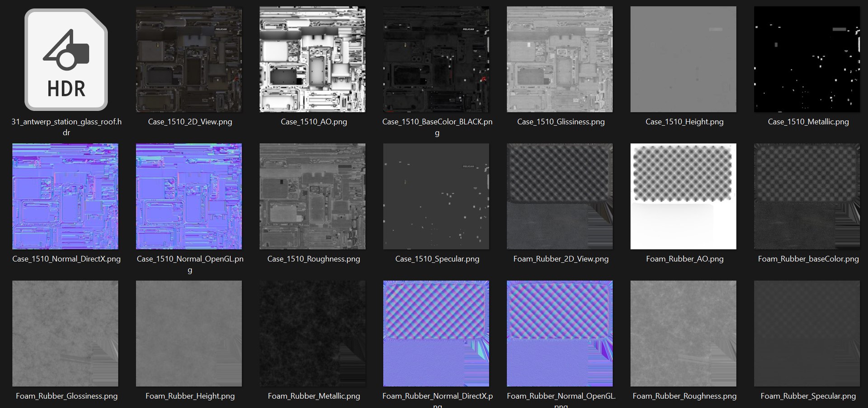The height and width of the screenshot is (408, 868).
Task: Click the Foam_Rubber_Roughness.png file name
Action: pos(684,396)
